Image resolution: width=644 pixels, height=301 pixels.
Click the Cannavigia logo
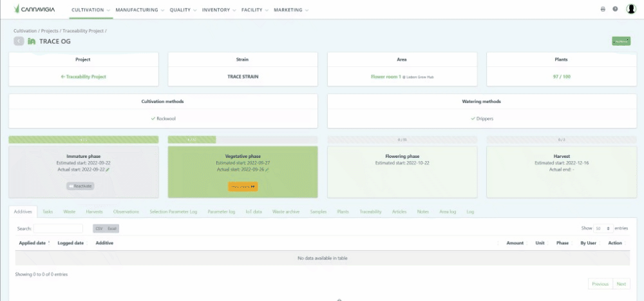point(37,10)
